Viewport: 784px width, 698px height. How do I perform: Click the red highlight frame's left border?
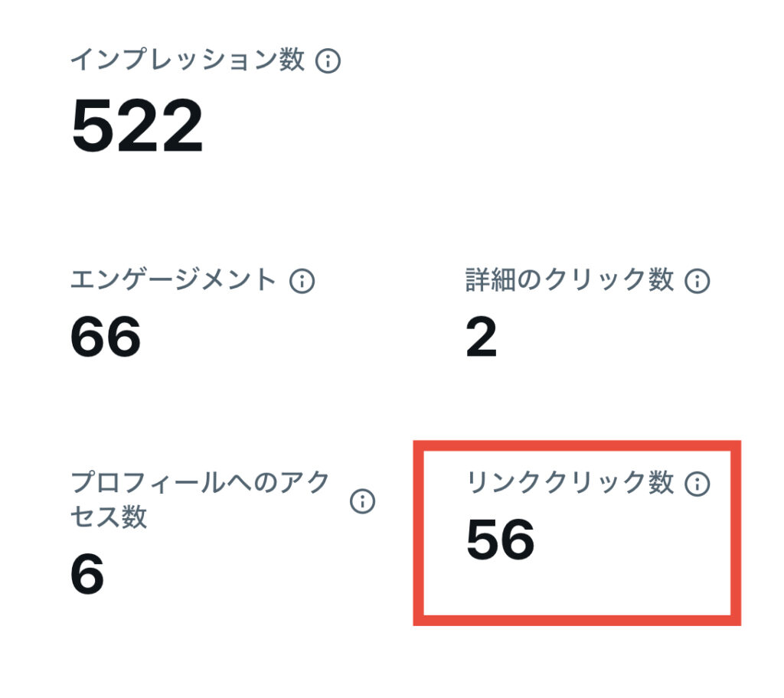[419, 533]
